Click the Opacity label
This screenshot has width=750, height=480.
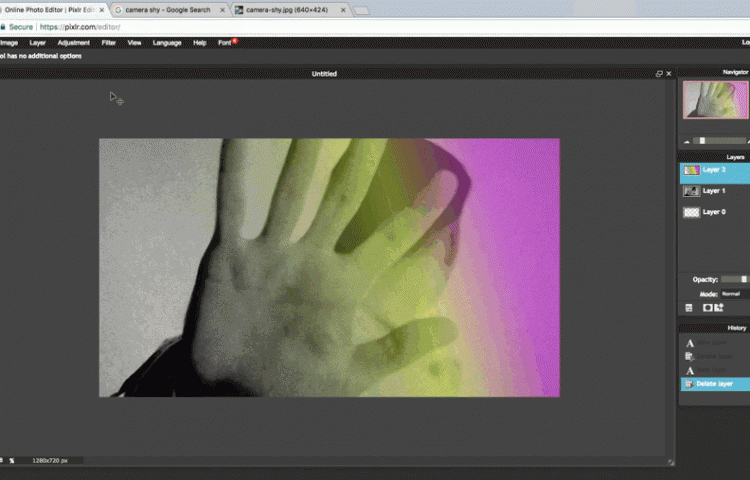point(705,280)
